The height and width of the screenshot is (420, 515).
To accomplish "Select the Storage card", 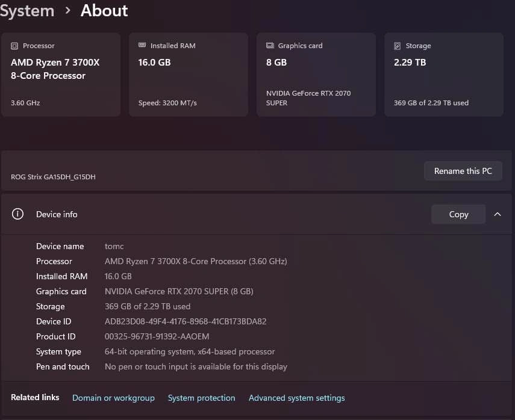I will 444,75.
